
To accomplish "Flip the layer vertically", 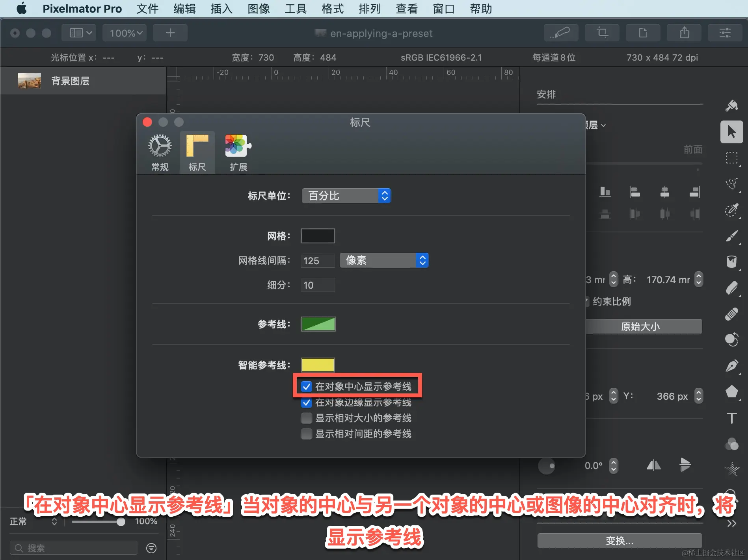I will pos(685,465).
